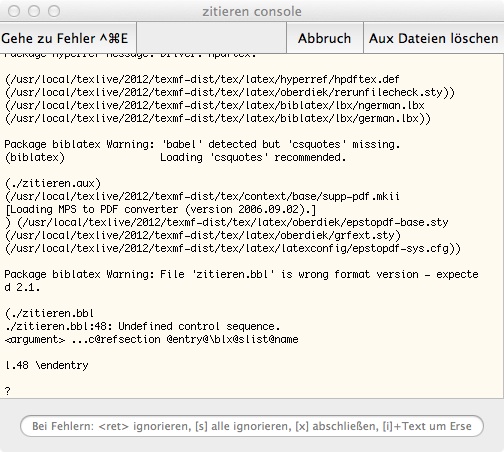Click the (./zitieren.aux) console line

pyautogui.click(x=53, y=183)
